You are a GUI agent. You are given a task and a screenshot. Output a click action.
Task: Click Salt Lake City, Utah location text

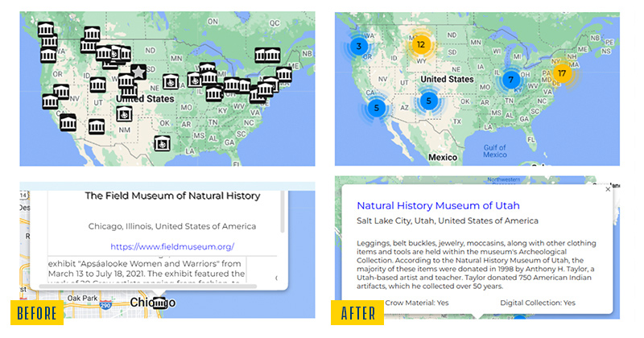[448, 221]
